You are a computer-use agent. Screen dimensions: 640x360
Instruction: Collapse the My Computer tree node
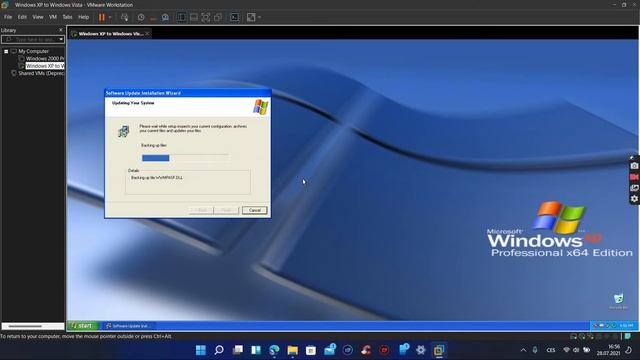tap(6, 51)
